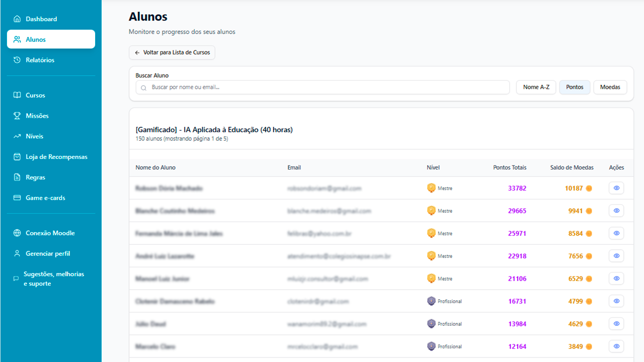644x362 pixels.
Task: Go back via Voltar para Lista de Cursos
Action: click(x=172, y=53)
